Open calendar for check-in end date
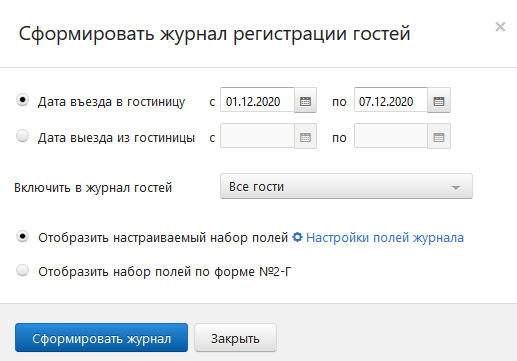This screenshot has height=361, width=517. pyautogui.click(x=439, y=100)
